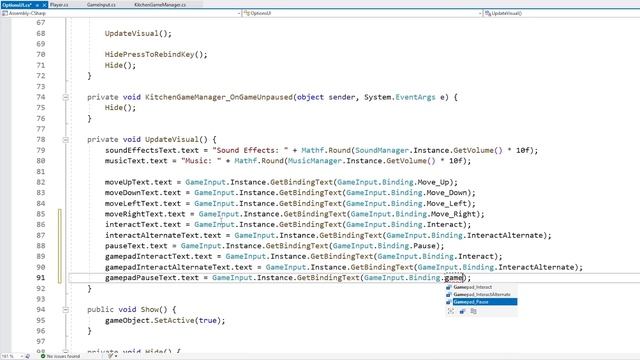Viewport: 640px width, 360px height.
Task: Collapse the Show method block
Action: tap(65, 310)
